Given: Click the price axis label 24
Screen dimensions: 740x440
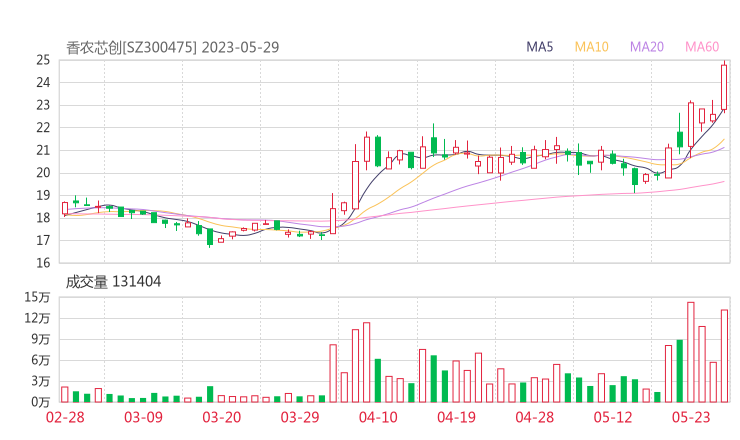Looking at the screenshot, I should pyautogui.click(x=43, y=83).
